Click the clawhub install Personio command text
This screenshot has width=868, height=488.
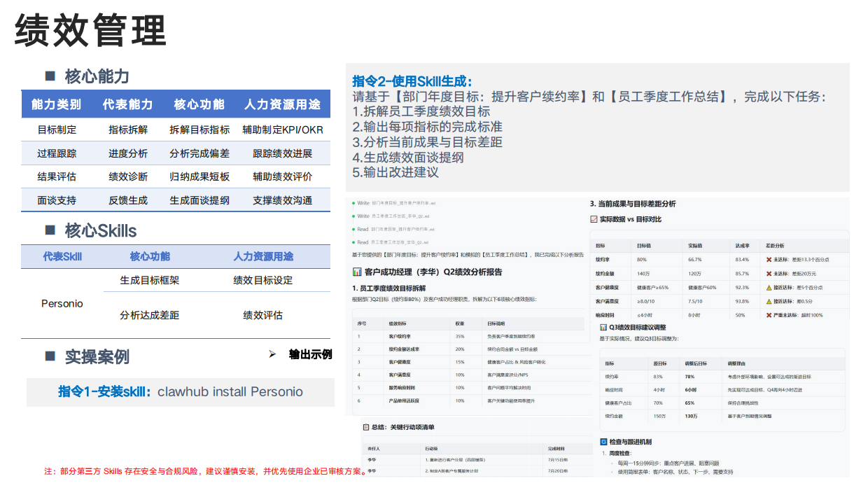[231, 392]
